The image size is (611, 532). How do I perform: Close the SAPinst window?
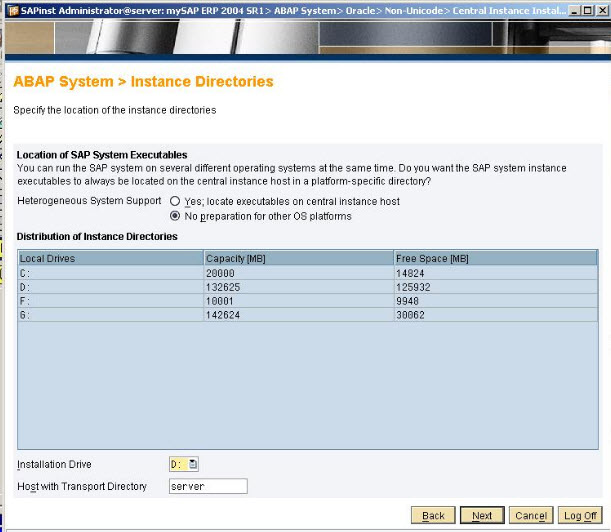click(x=602, y=11)
